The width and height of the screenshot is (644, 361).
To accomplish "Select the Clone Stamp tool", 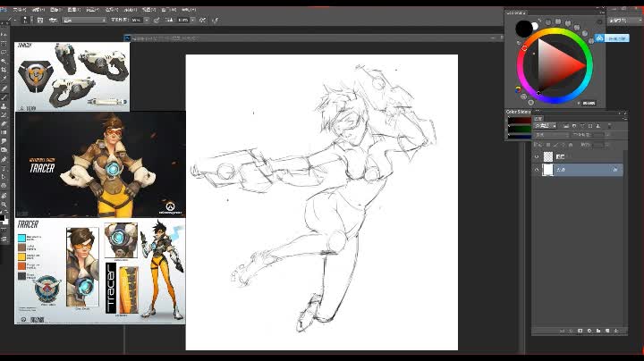I will point(5,105).
